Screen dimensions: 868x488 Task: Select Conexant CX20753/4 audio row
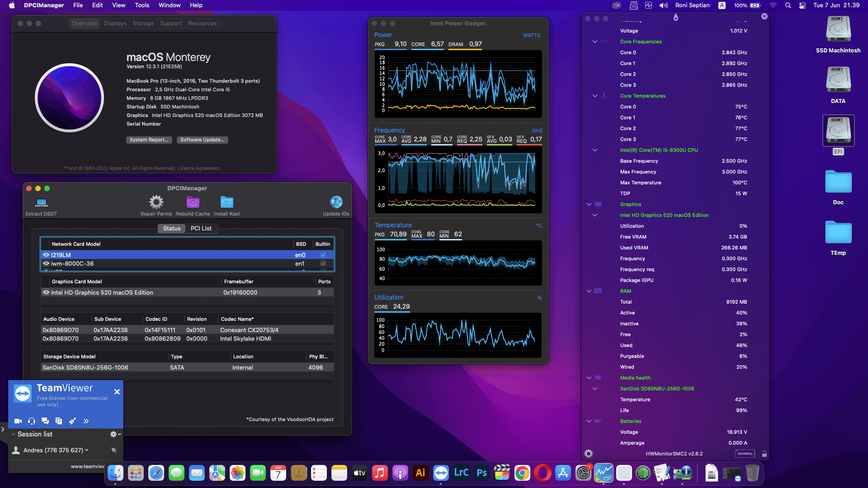(187, 330)
